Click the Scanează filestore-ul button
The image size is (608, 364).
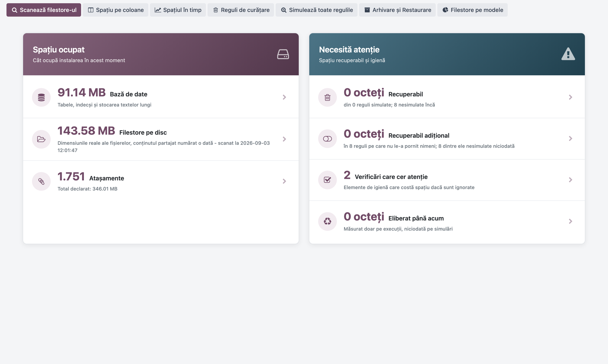click(44, 10)
